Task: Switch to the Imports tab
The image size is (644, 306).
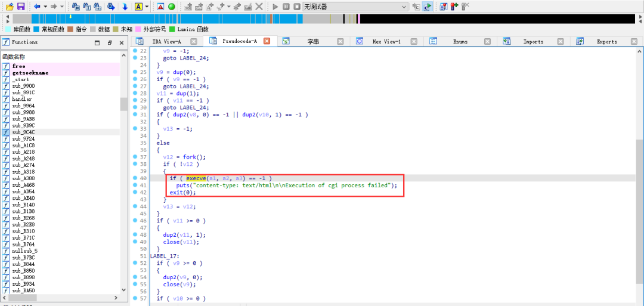Action: (533, 42)
